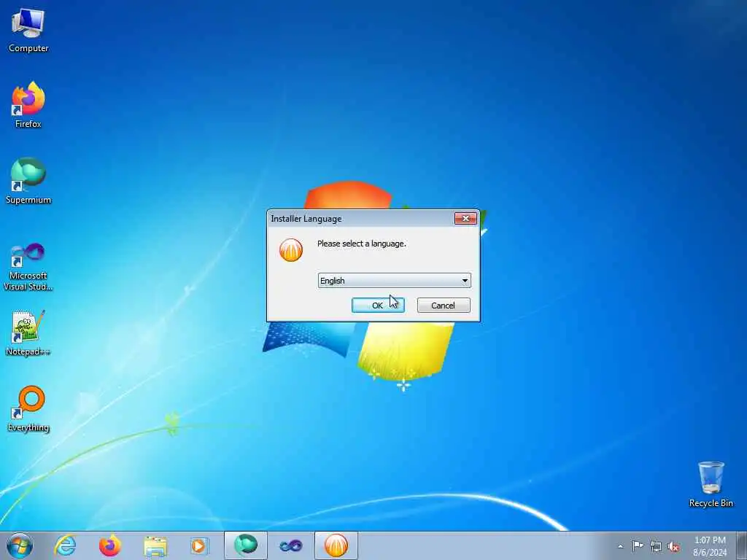Show hidden system tray icons

(620, 546)
